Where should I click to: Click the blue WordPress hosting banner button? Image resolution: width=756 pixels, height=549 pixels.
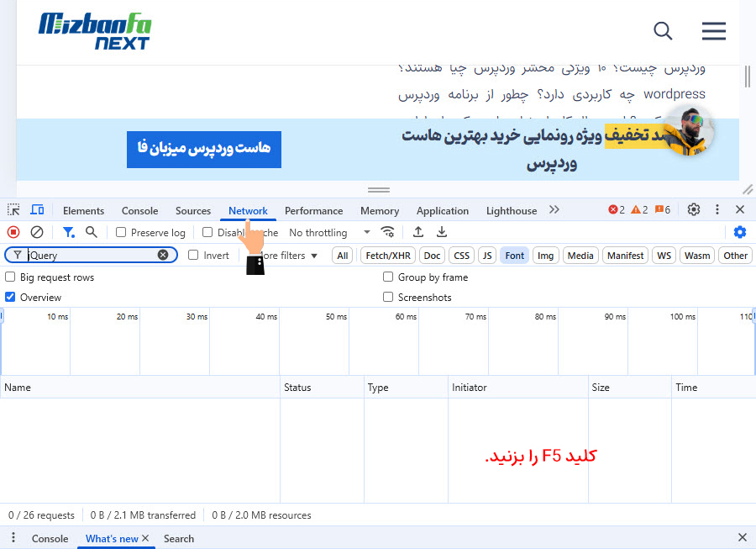pos(204,150)
